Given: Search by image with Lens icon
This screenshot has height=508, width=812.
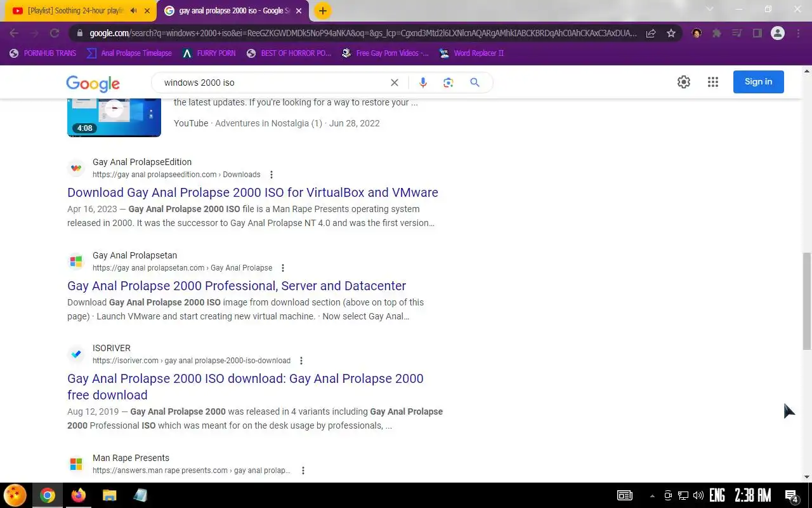Looking at the screenshot, I should click(449, 83).
